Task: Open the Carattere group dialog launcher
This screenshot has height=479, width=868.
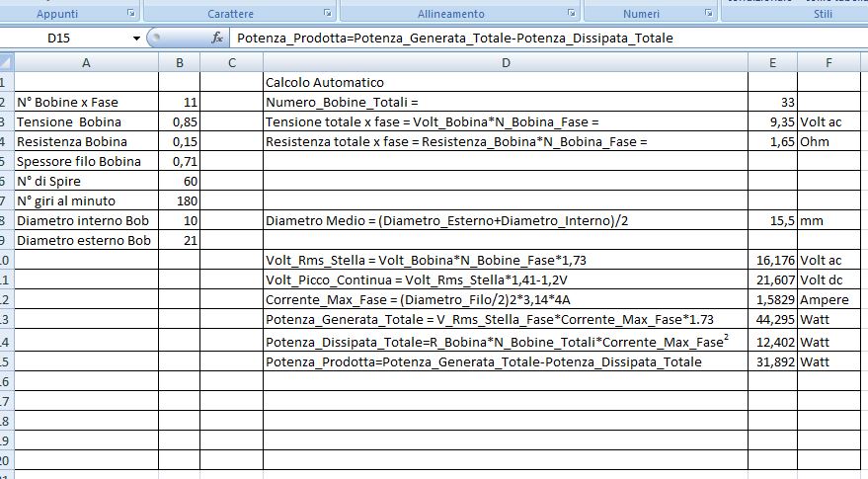Action: click(328, 13)
